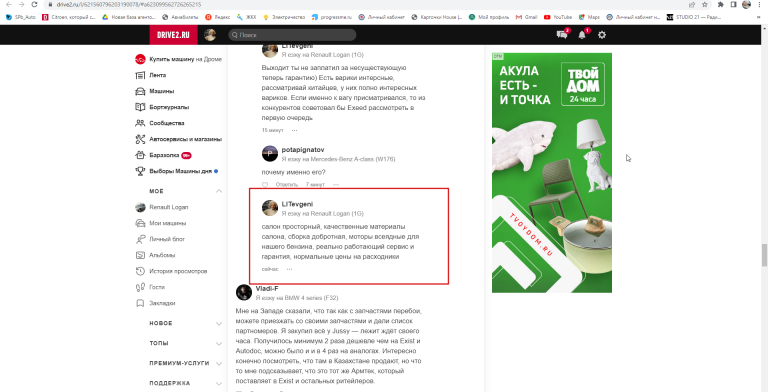Image resolution: width=768 pixels, height=392 pixels.
Task: Open the STUDIO 21 bookmark
Action: click(x=695, y=17)
